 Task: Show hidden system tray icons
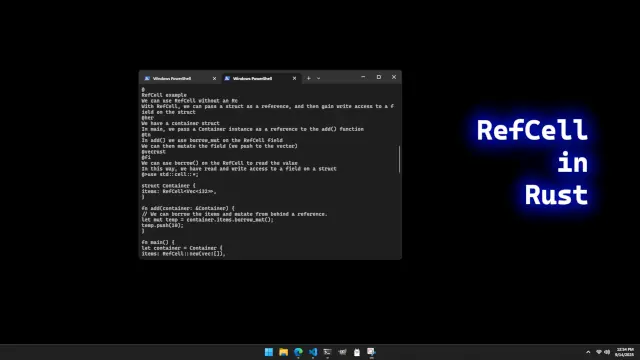point(588,352)
